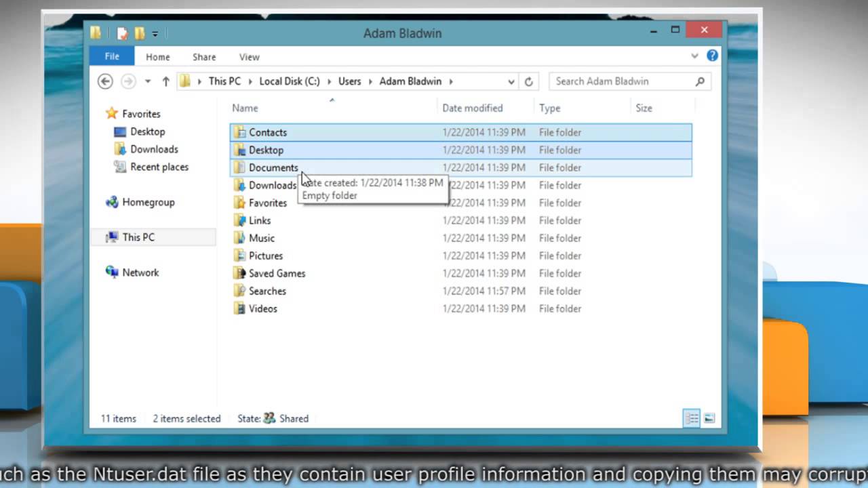This screenshot has width=868, height=488.
Task: Click the File menu
Action: pos(111,56)
